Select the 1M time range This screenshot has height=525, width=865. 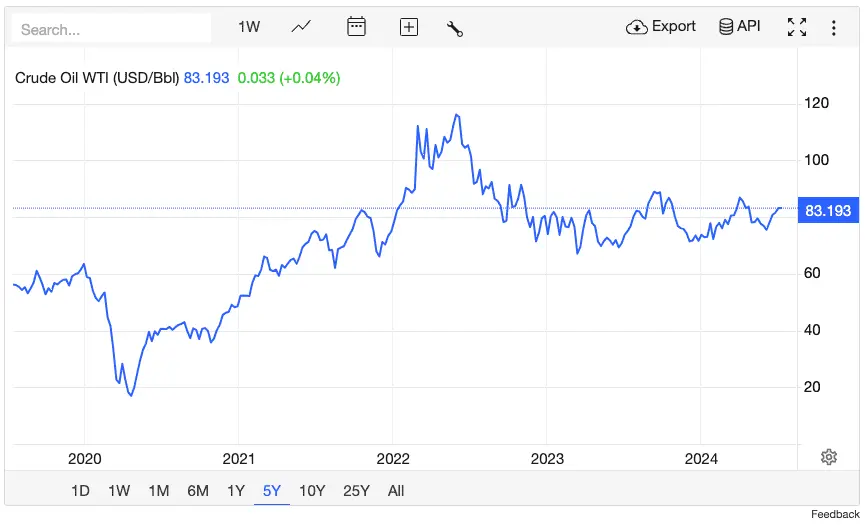(158, 490)
